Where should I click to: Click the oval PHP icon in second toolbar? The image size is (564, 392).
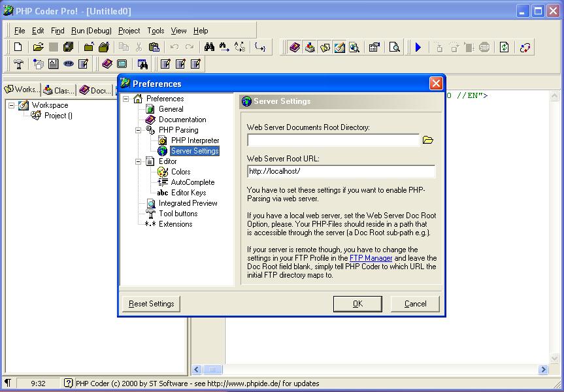pos(69,64)
